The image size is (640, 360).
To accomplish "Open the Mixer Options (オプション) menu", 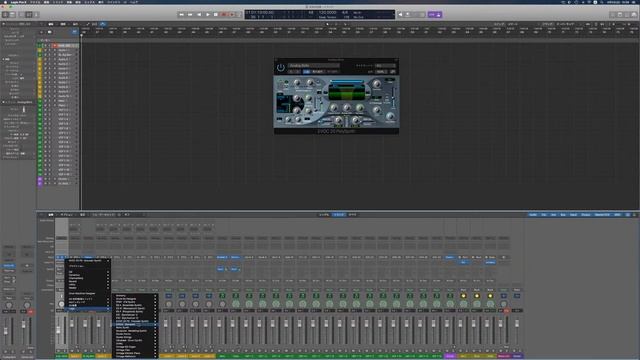I will point(67,215).
